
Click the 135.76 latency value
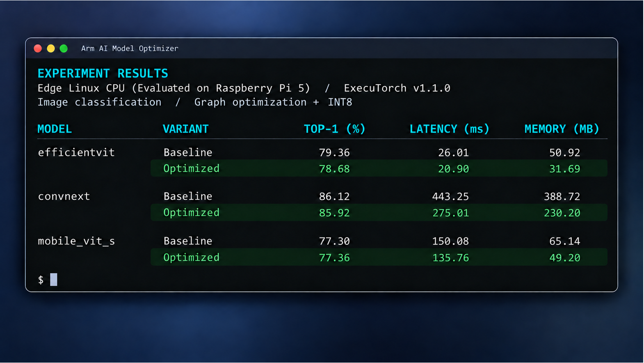coord(450,257)
